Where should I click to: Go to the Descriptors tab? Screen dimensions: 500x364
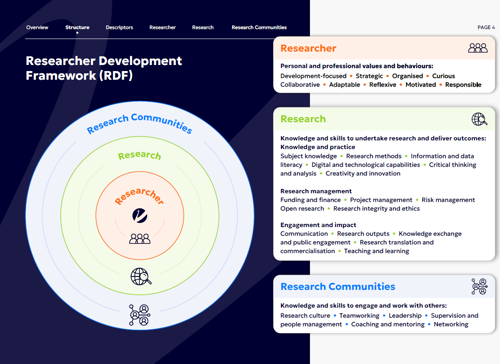coord(119,27)
